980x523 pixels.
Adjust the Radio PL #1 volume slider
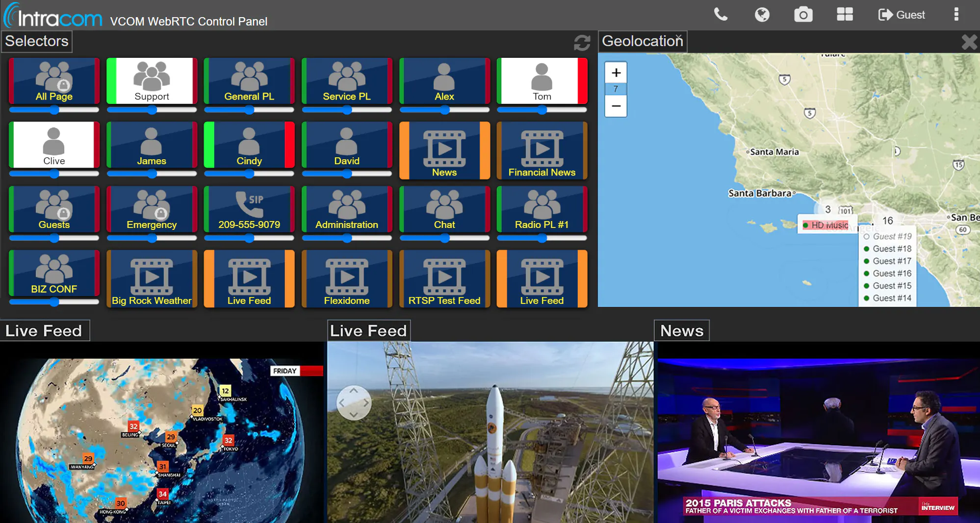pos(542,238)
